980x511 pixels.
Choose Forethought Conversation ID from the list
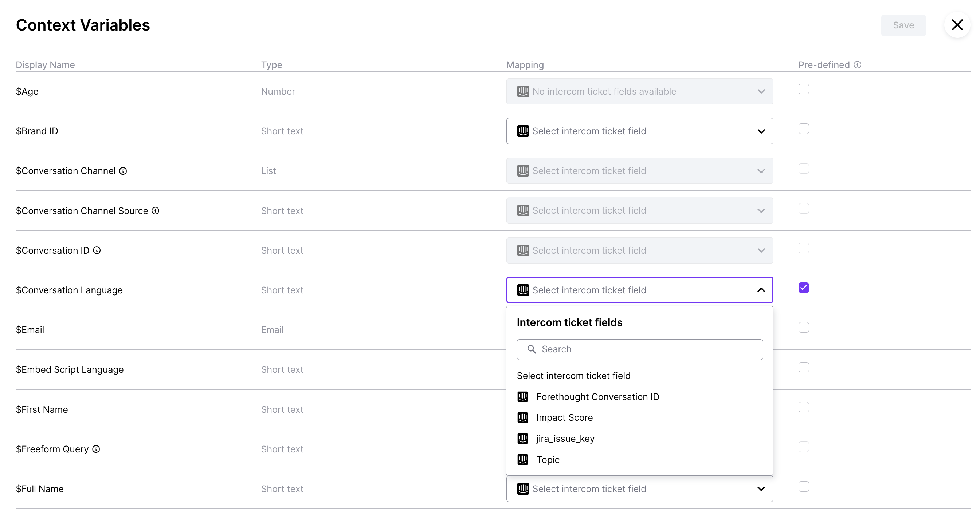639,397
